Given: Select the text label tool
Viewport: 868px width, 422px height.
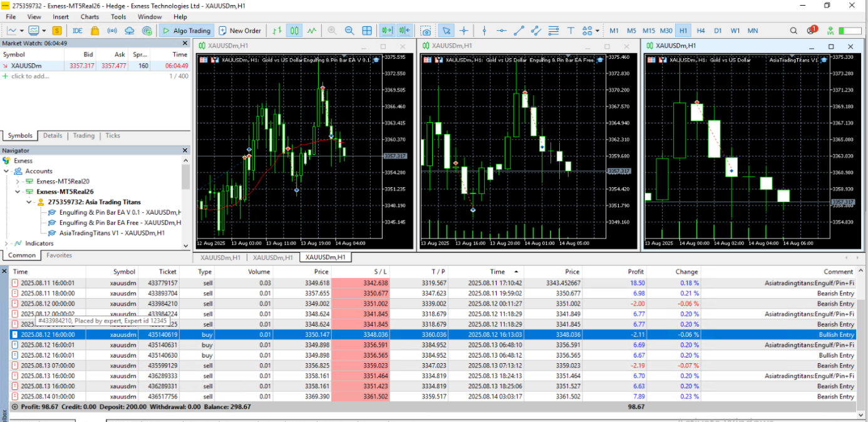Looking at the screenshot, I should point(571,30).
